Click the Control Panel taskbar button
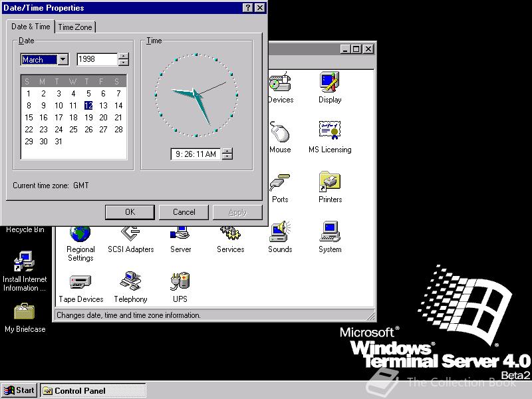Image resolution: width=532 pixels, height=399 pixels. pyautogui.click(x=93, y=390)
